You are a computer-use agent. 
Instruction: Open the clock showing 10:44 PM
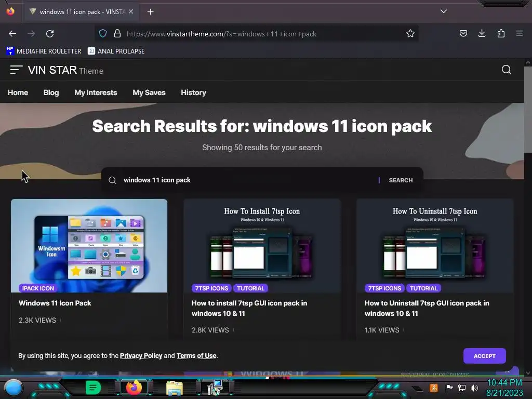(504, 388)
